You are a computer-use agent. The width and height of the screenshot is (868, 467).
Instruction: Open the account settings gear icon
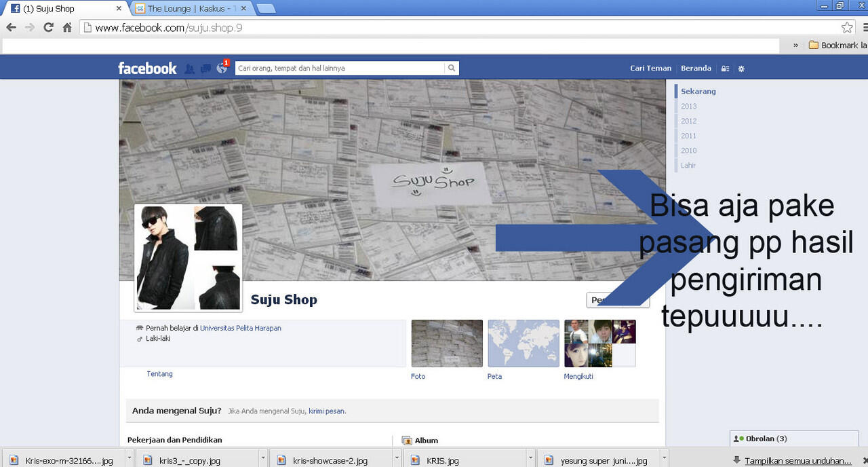[741, 69]
